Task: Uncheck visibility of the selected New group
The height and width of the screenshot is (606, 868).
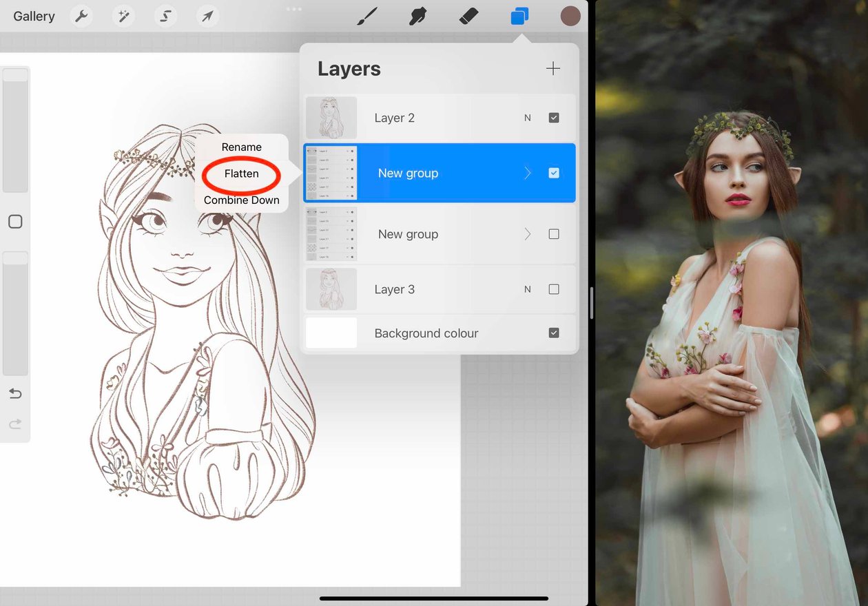Action: pyautogui.click(x=554, y=173)
